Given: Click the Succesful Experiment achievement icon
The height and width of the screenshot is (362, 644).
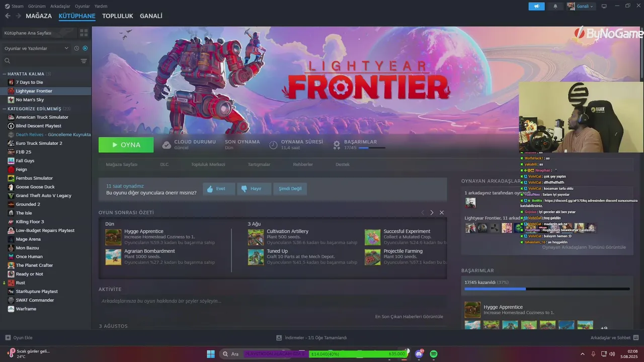Looking at the screenshot, I should (373, 237).
